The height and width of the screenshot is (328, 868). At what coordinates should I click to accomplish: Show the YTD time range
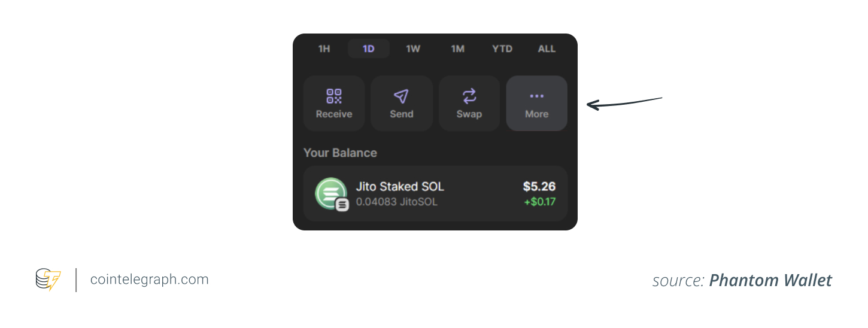502,49
